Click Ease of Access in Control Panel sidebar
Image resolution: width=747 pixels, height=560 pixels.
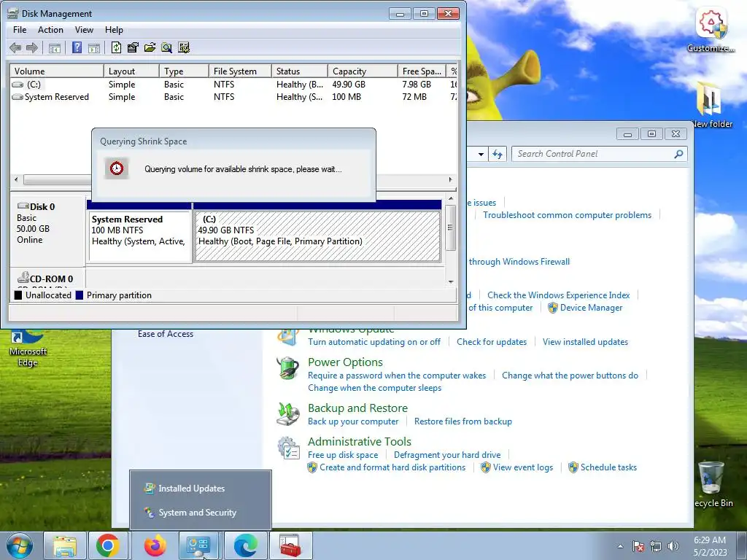pyautogui.click(x=166, y=334)
